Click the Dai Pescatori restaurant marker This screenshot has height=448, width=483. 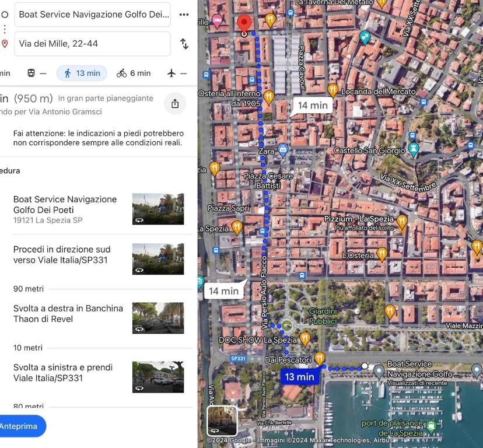[320, 358]
